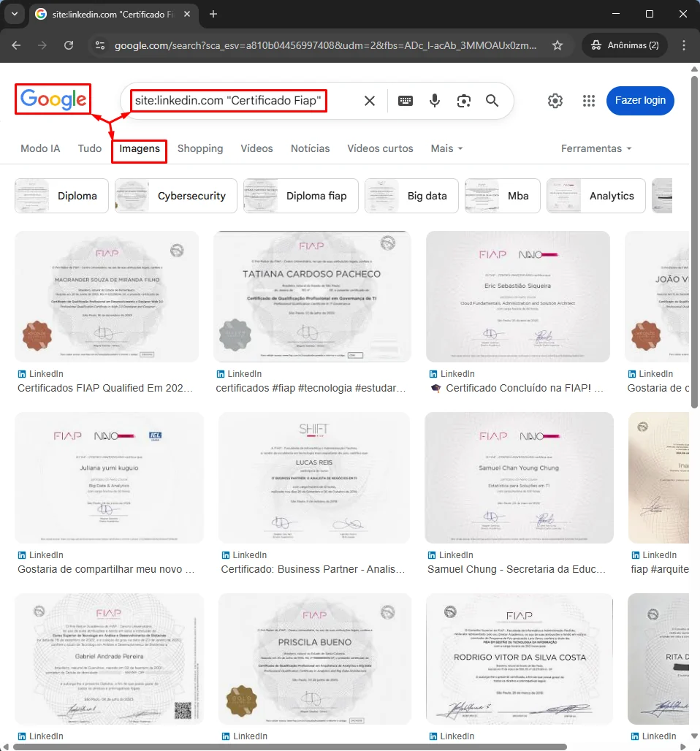Filter by the Diploma fiap chip

point(301,196)
